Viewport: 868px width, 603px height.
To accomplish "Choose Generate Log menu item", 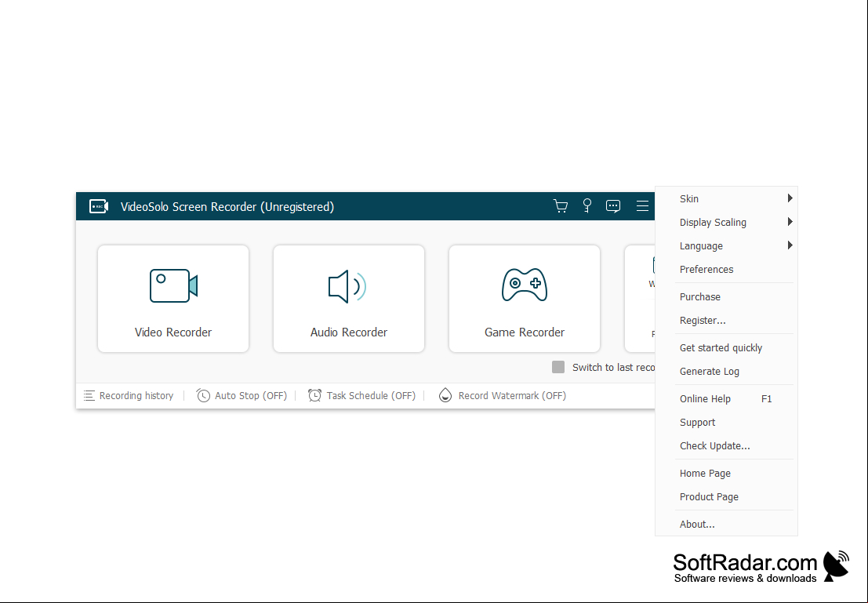I will point(726,371).
